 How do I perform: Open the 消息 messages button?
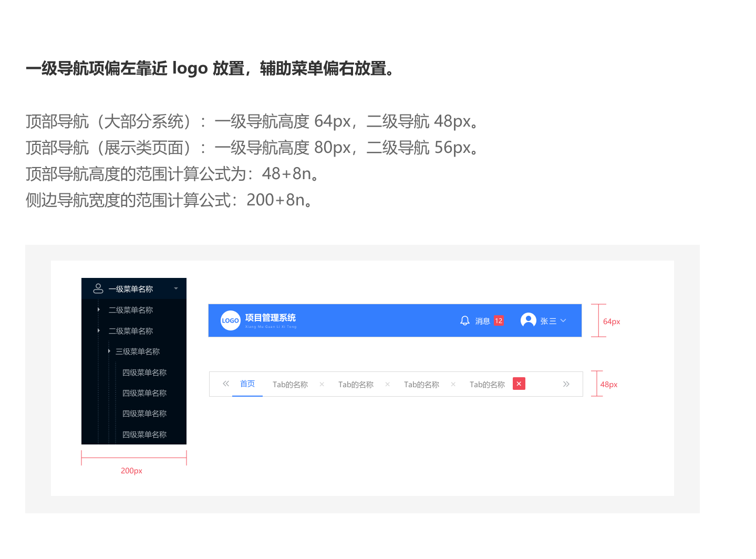click(482, 321)
